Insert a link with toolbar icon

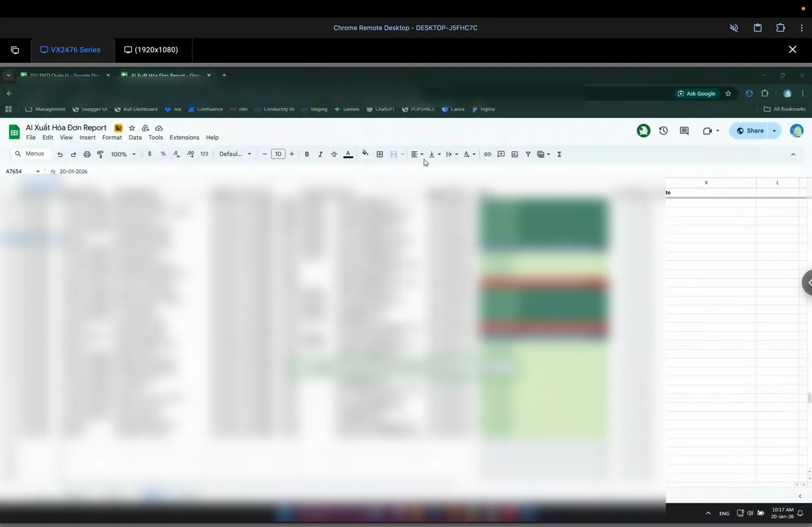487,154
